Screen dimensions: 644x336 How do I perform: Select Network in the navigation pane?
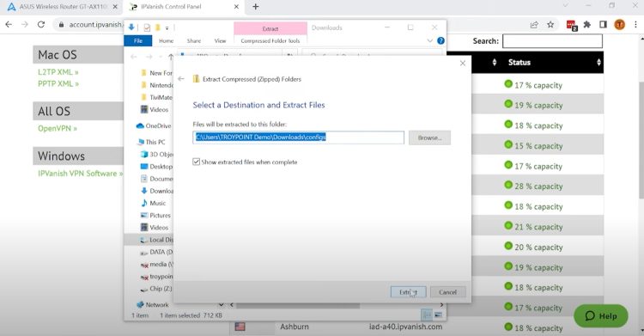point(152,305)
